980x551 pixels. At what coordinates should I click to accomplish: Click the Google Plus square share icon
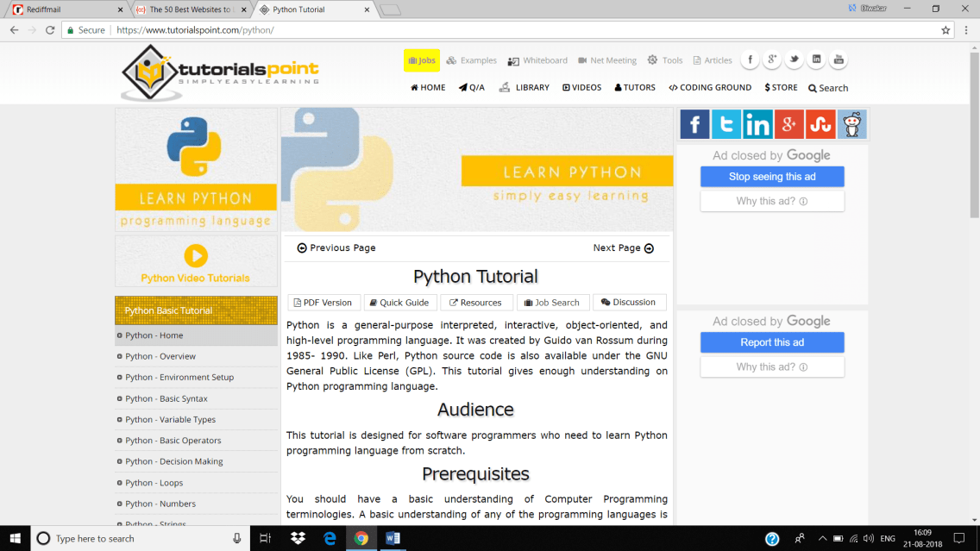tap(788, 124)
